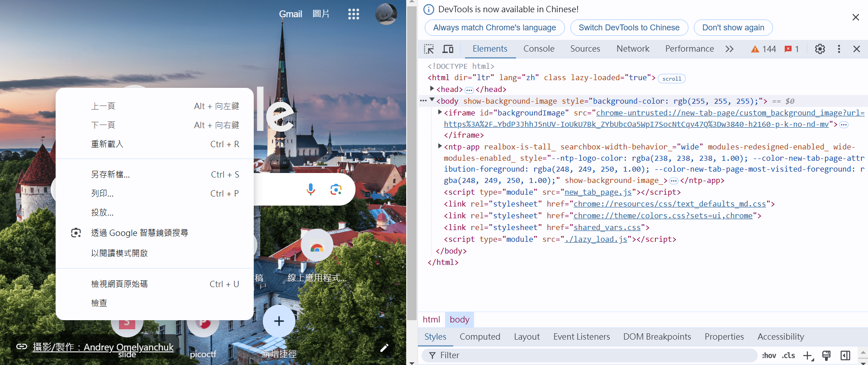Close the DevTools panel
This screenshot has width=868, height=365.
point(857,49)
